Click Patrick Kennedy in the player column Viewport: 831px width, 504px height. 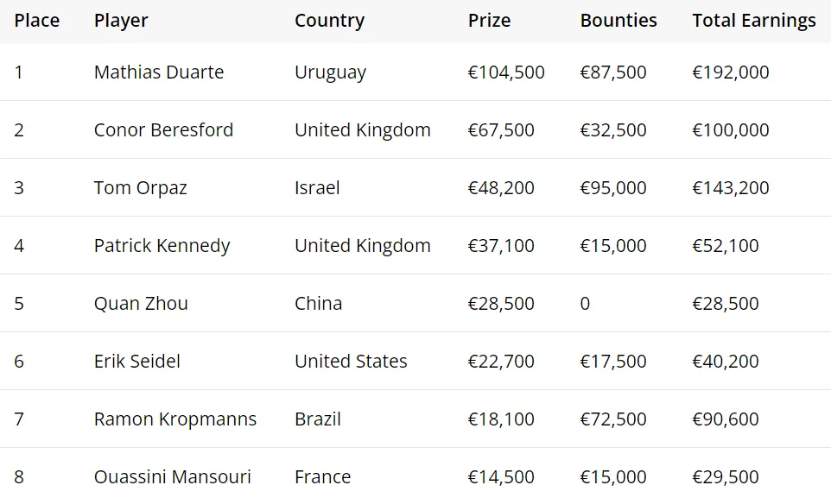[162, 246]
